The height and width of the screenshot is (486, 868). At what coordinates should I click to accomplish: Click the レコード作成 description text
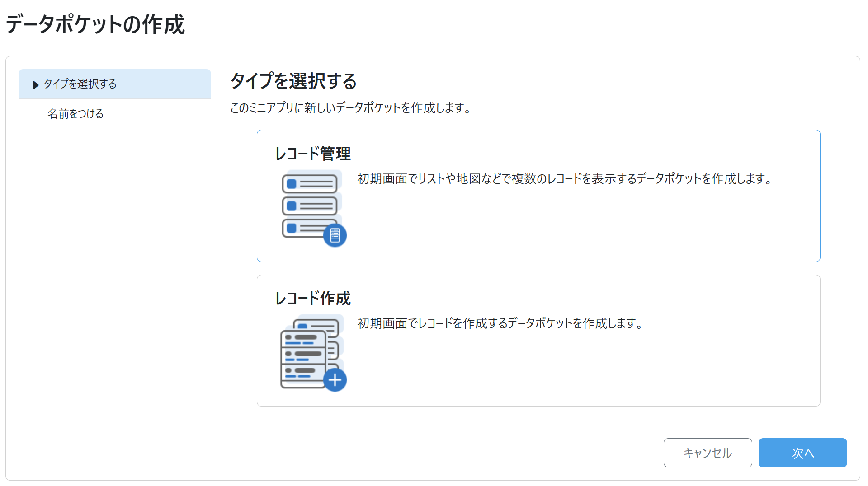(x=500, y=323)
